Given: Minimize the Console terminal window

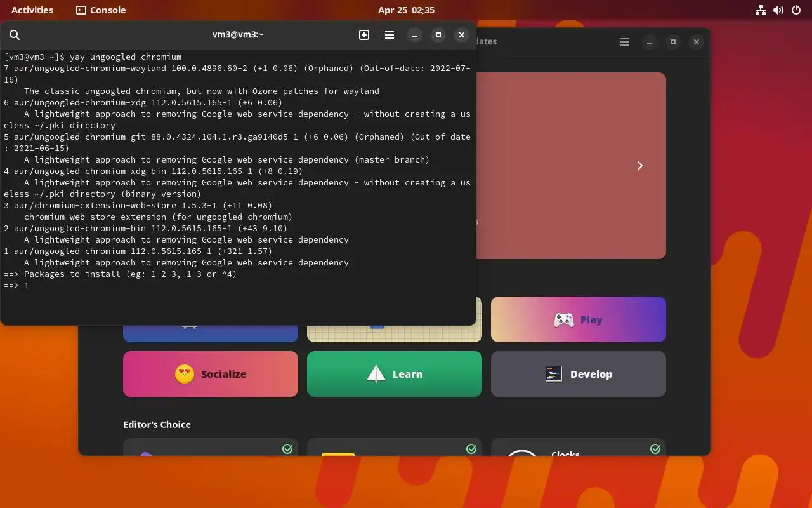Looking at the screenshot, I should [415, 35].
